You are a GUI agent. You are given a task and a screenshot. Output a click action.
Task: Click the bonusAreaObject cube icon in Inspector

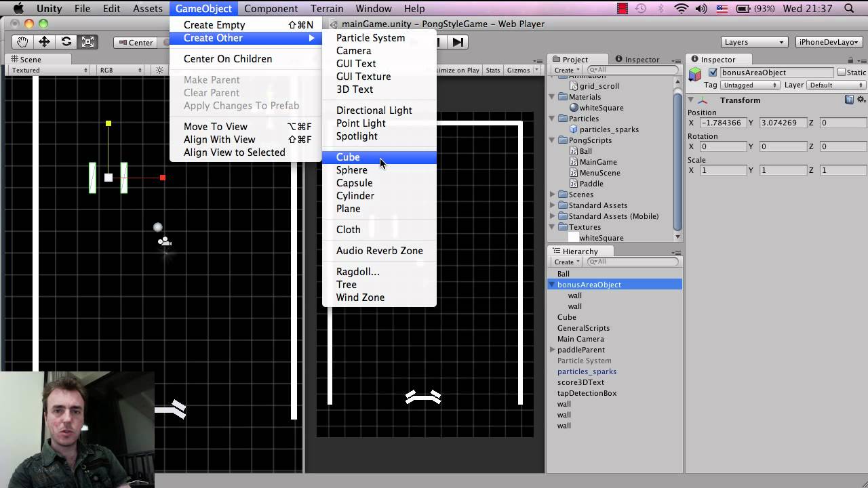(x=696, y=72)
